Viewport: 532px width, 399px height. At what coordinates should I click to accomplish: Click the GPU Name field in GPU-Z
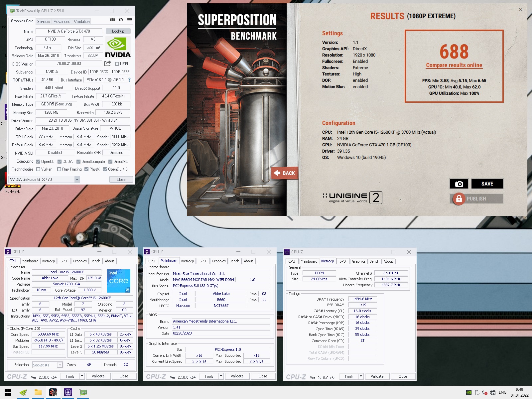(x=69, y=31)
